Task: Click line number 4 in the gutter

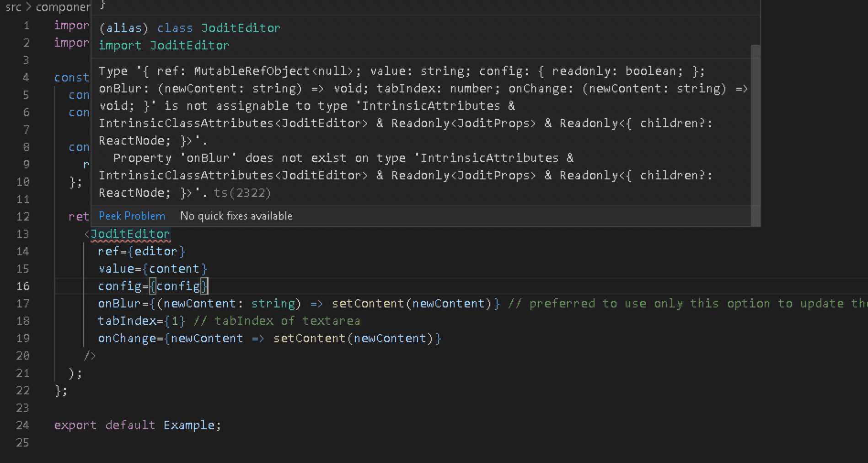Action: (27, 78)
